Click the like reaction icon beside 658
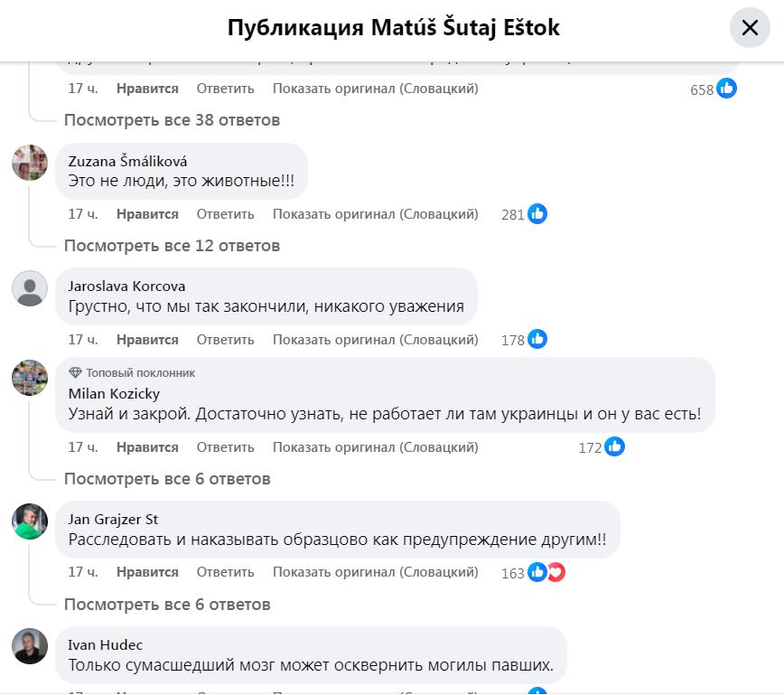The image size is (784, 695). tap(726, 89)
